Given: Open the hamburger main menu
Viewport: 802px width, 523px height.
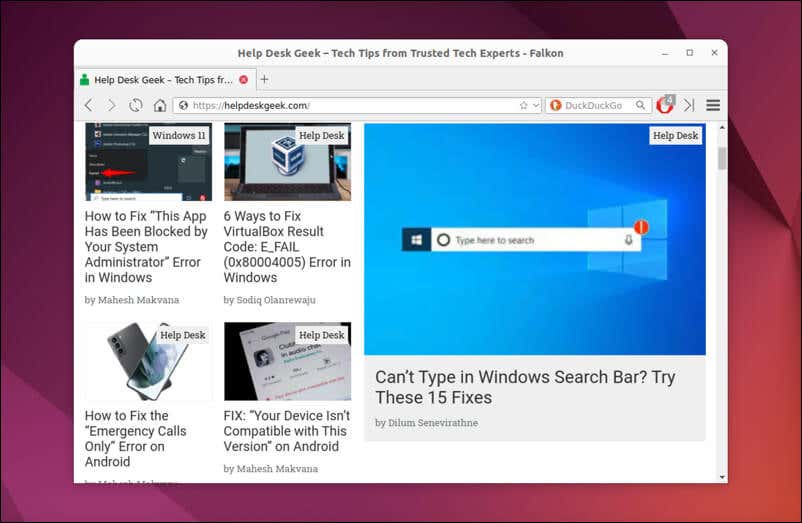Looking at the screenshot, I should [713, 105].
